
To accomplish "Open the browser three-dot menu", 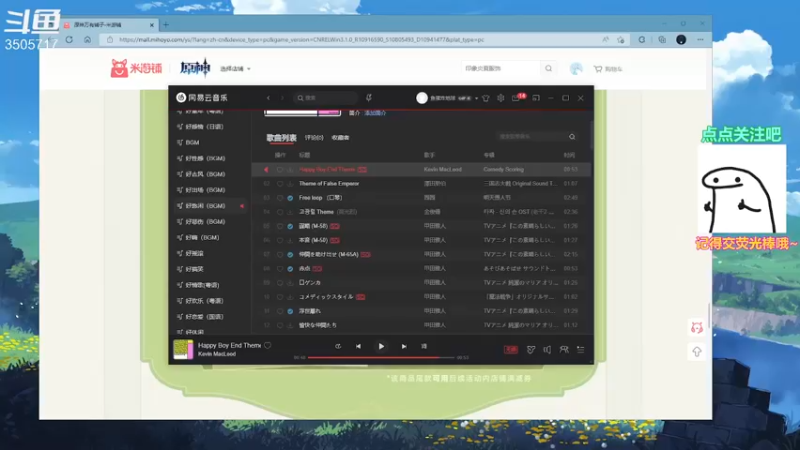I will [700, 39].
